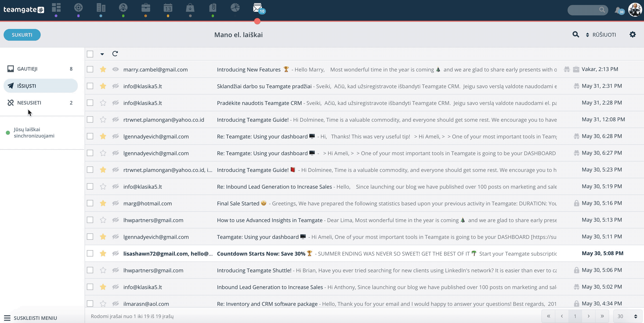Open email settings gear icon
The width and height of the screenshot is (644, 323).
tap(632, 35)
